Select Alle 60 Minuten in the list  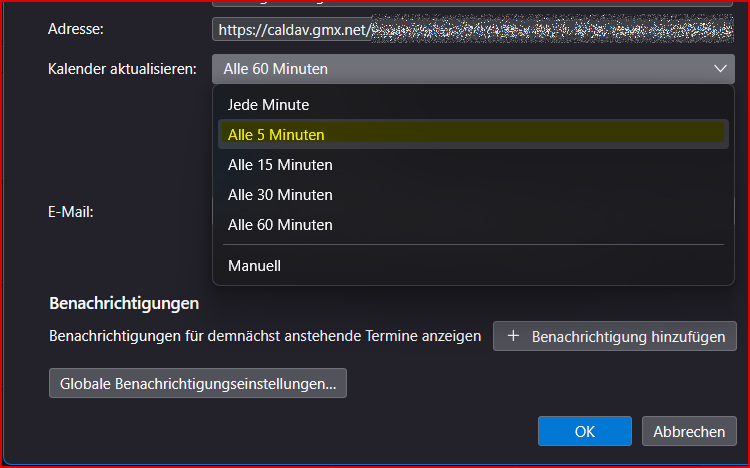[x=473, y=225]
